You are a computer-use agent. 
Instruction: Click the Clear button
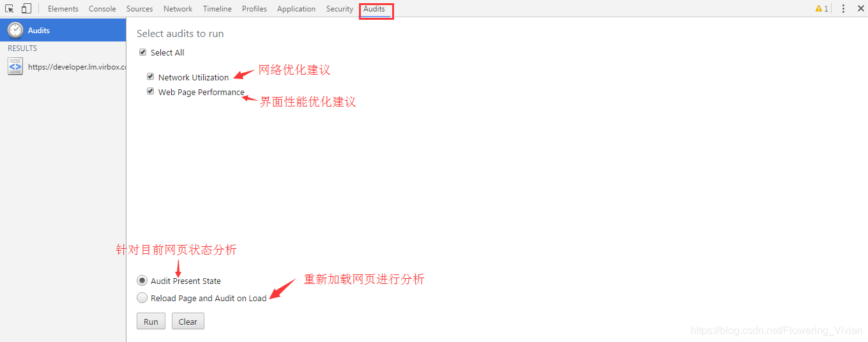[x=188, y=322]
